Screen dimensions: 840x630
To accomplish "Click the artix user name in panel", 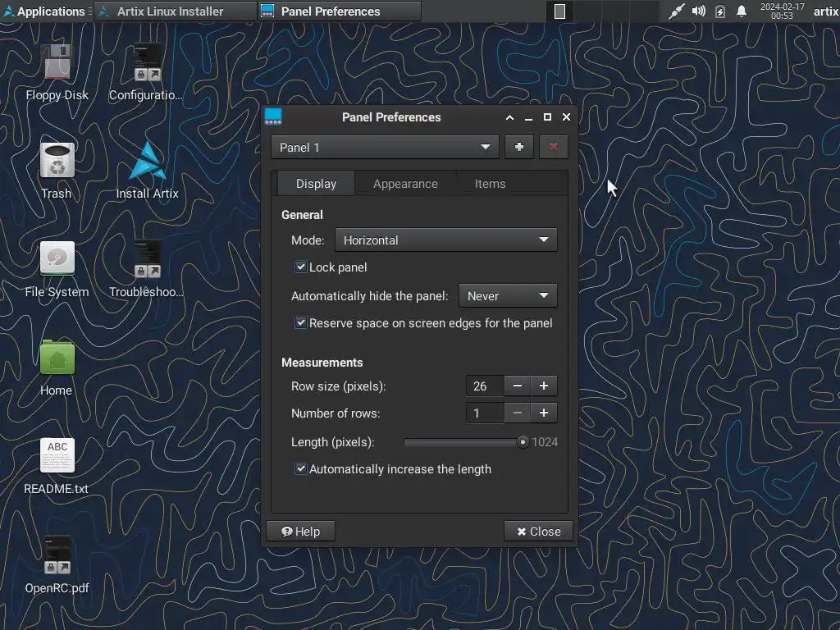I will [x=825, y=11].
